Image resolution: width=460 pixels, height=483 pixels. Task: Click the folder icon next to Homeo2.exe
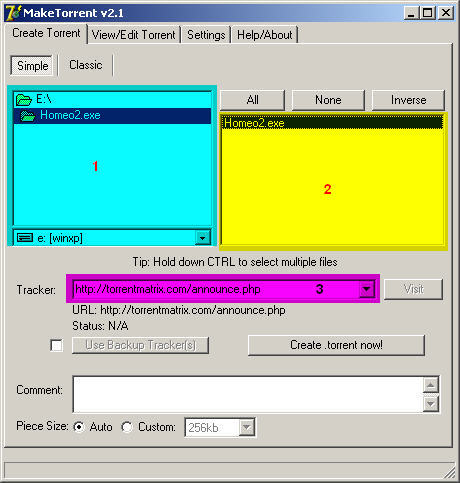[x=28, y=116]
